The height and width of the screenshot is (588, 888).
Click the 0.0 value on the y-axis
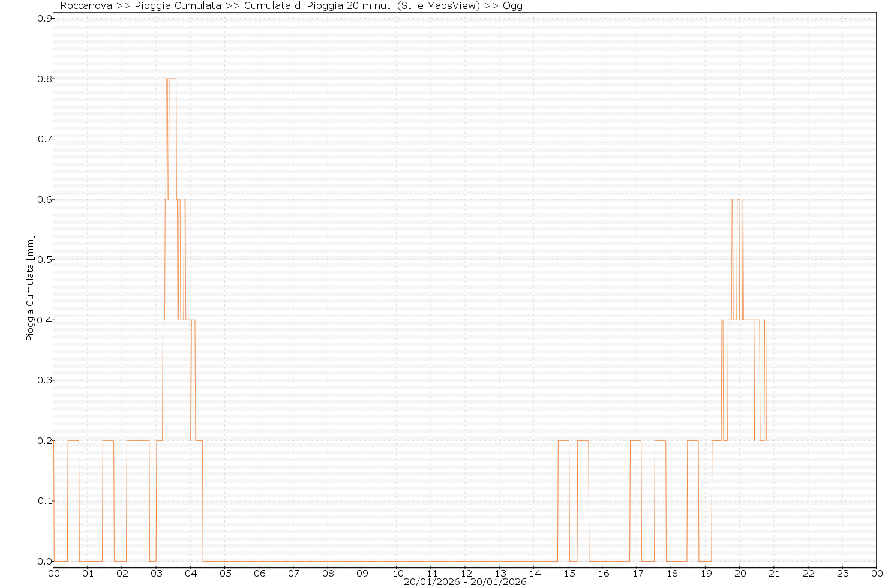(x=45, y=562)
